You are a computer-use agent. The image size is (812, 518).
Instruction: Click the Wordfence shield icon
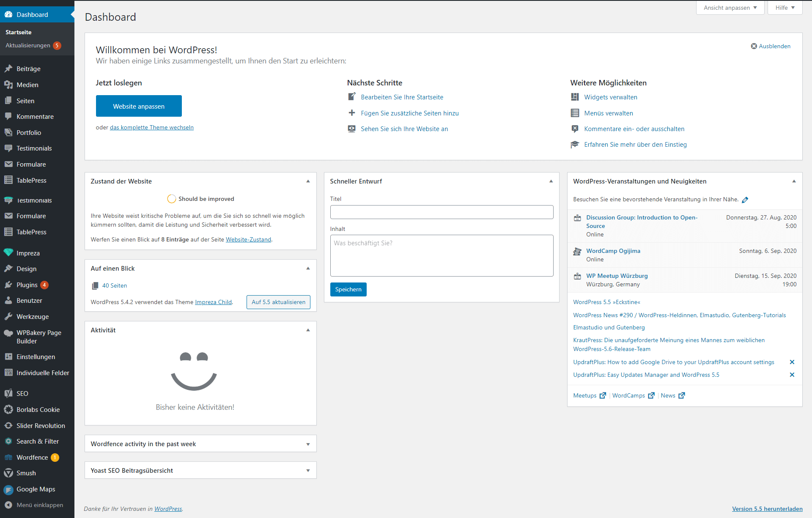point(8,457)
